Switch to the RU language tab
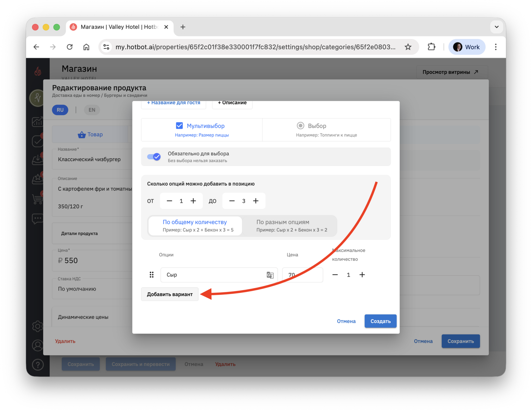The image size is (532, 411). [60, 110]
